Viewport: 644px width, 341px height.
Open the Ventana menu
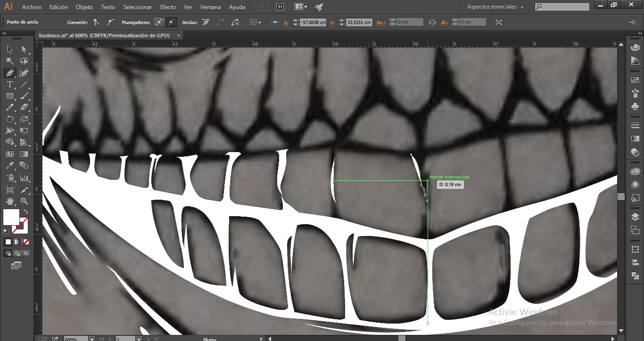[210, 7]
